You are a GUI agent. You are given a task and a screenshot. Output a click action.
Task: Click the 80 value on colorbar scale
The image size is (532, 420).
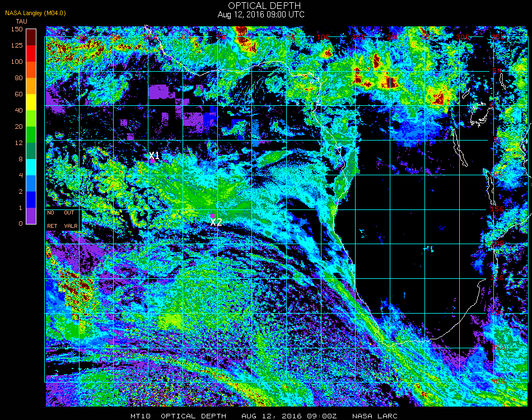[x=18, y=78]
